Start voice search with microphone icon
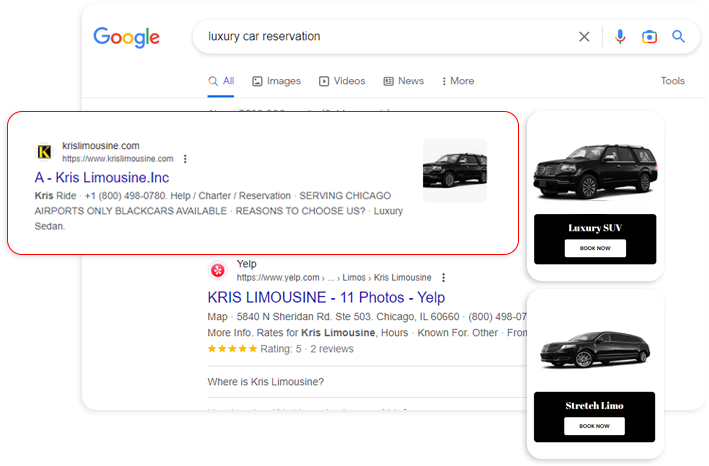The height and width of the screenshot is (466, 709). (x=620, y=37)
